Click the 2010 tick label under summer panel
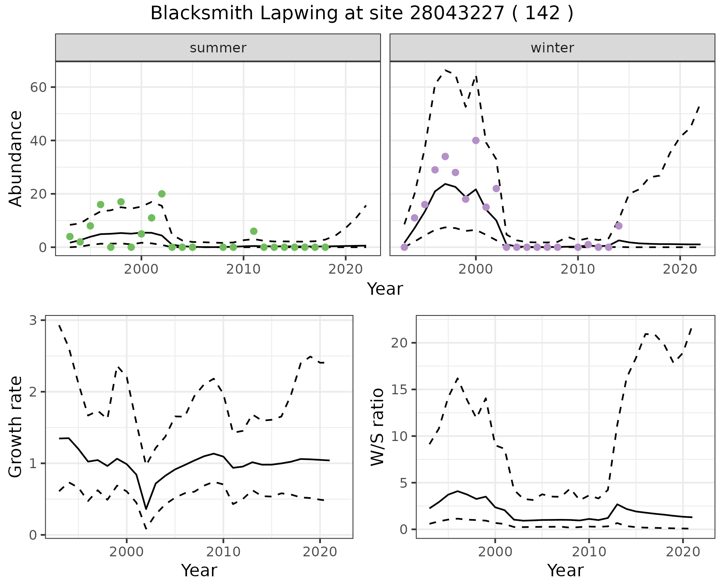Viewport: 724px width, 588px height. point(243,269)
